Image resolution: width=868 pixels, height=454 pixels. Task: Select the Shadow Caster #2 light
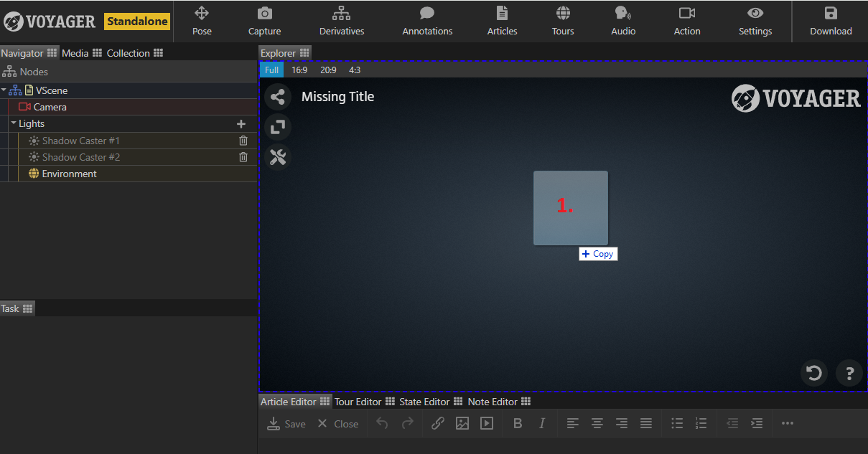coord(129,157)
